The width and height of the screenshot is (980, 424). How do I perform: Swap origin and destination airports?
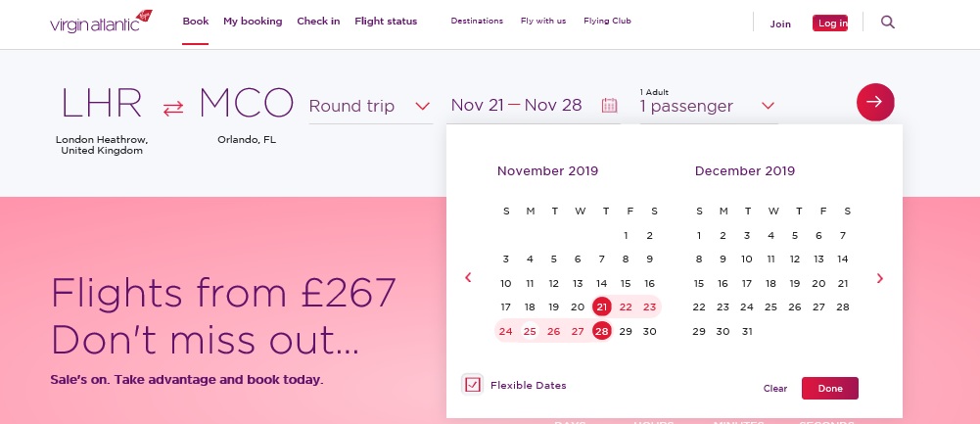pos(173,108)
